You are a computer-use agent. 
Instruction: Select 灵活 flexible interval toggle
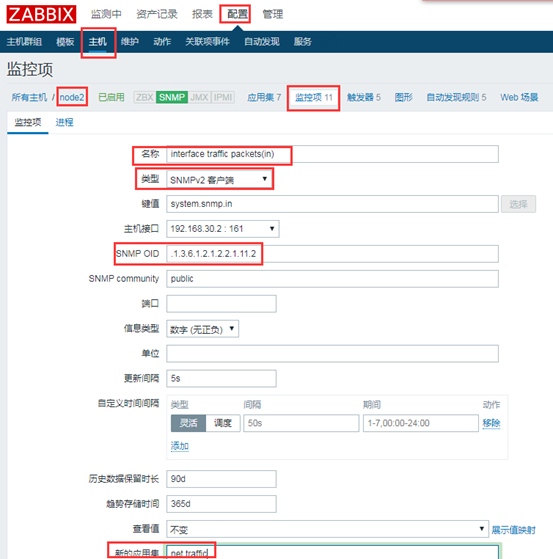(188, 423)
